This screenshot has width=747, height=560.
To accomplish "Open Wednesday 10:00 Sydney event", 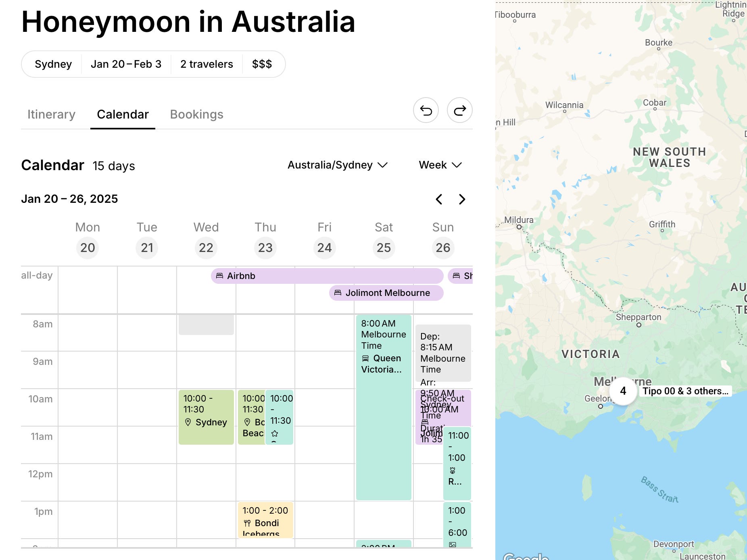I will point(206,417).
